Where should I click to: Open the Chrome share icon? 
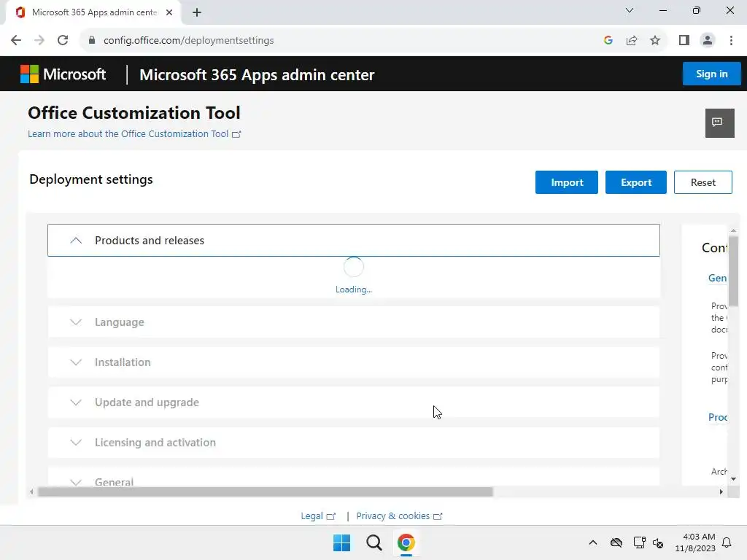coord(632,41)
